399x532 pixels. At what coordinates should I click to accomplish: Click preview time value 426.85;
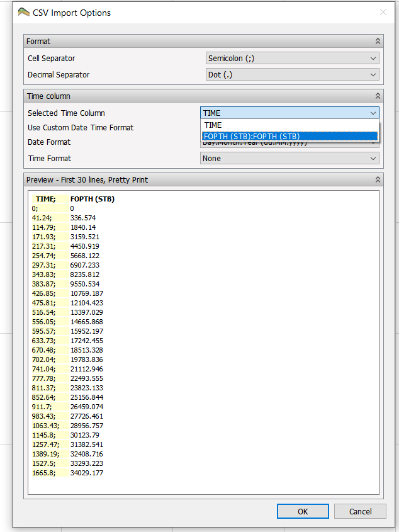[x=43, y=293]
